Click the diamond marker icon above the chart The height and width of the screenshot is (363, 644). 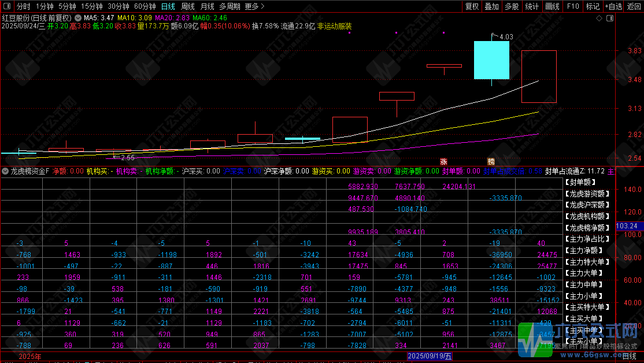click(x=599, y=18)
